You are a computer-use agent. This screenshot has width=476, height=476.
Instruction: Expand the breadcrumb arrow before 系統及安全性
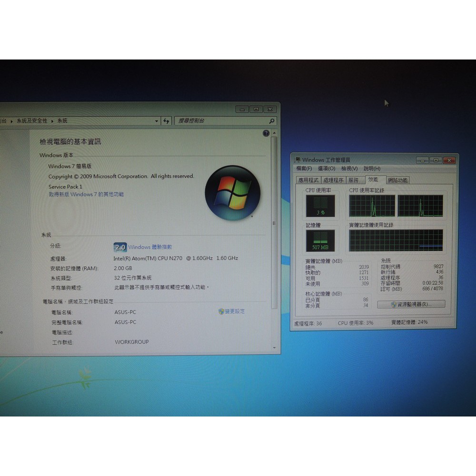pos(13,121)
